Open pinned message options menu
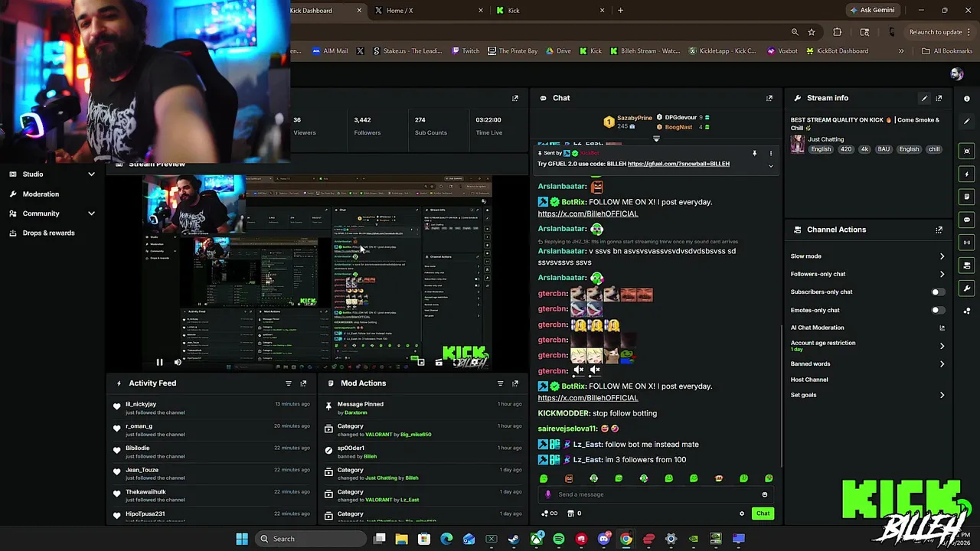This screenshot has height=551, width=980. point(771,153)
